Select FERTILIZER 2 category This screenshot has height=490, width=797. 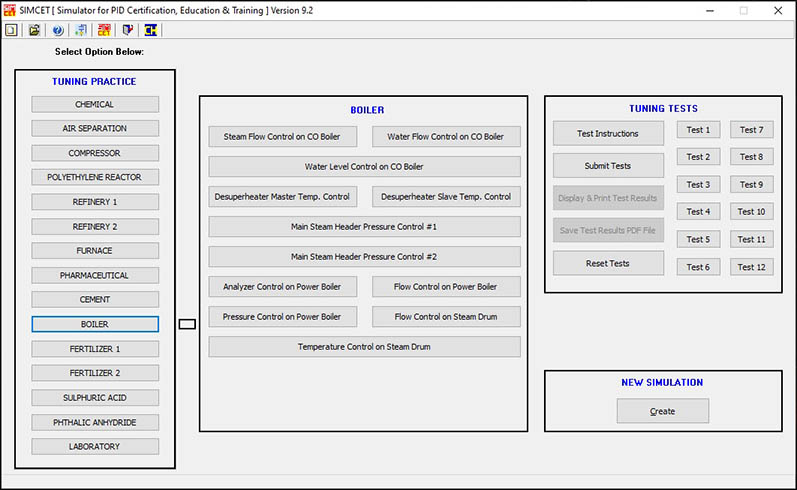point(95,373)
